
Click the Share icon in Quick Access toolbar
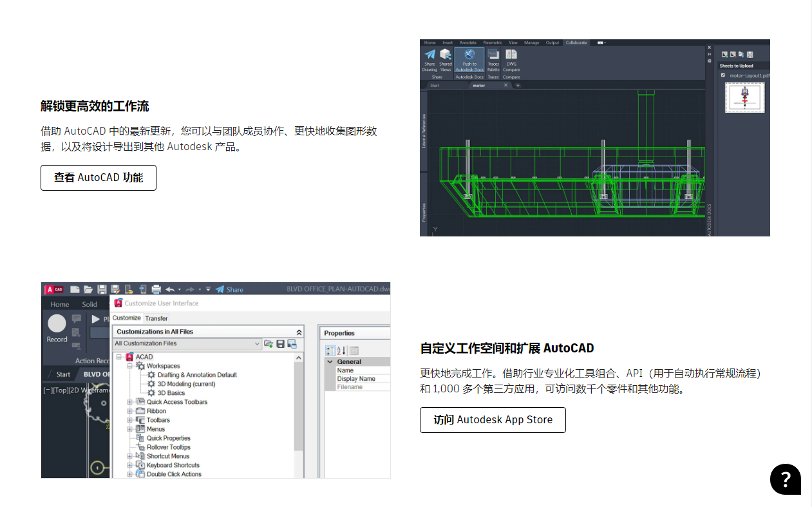[220, 289]
